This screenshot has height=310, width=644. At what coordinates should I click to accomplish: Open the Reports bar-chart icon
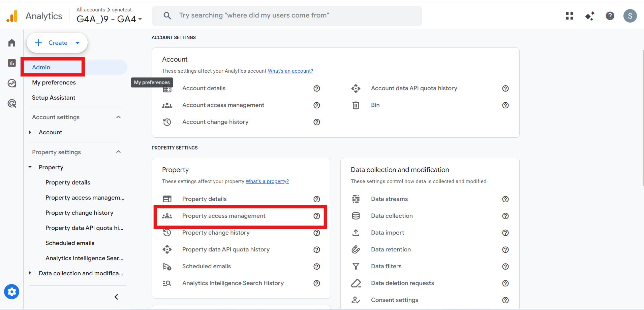(x=12, y=63)
